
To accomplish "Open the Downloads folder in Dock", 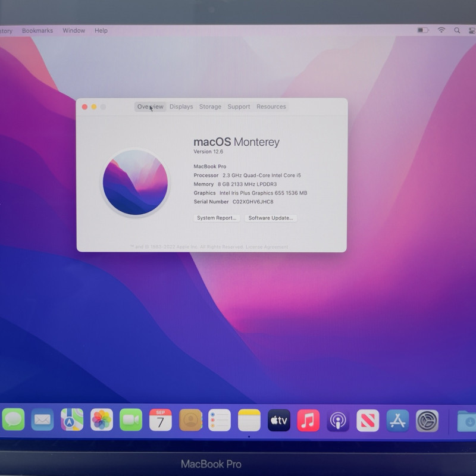I will coord(466,421).
